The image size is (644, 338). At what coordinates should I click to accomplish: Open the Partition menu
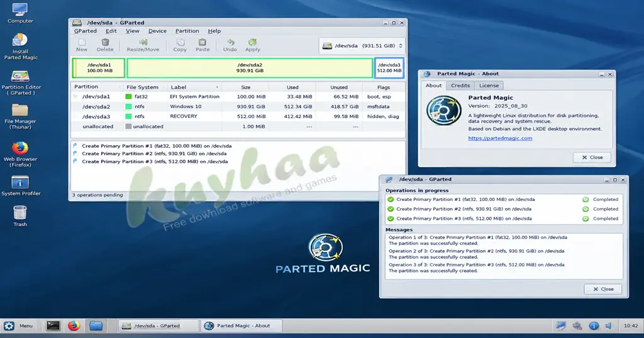(x=187, y=31)
